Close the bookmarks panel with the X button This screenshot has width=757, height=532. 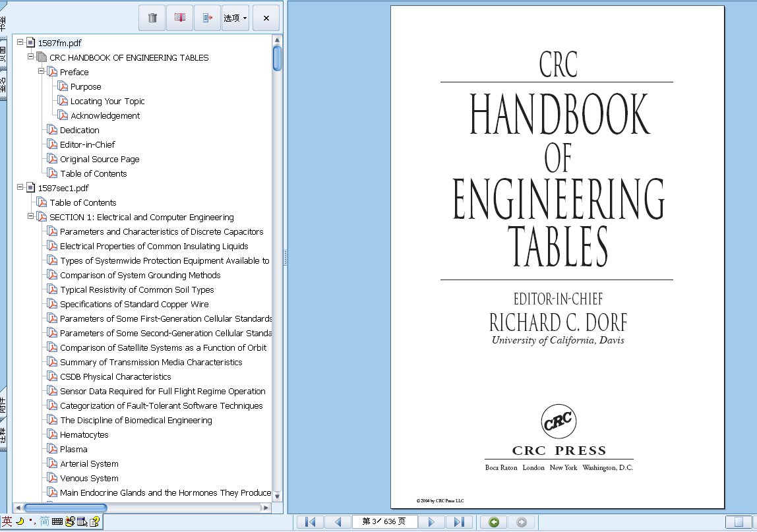[266, 18]
